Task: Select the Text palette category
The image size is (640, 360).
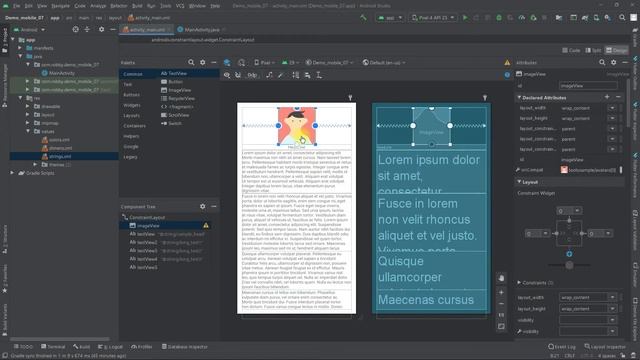Action: tap(128, 84)
